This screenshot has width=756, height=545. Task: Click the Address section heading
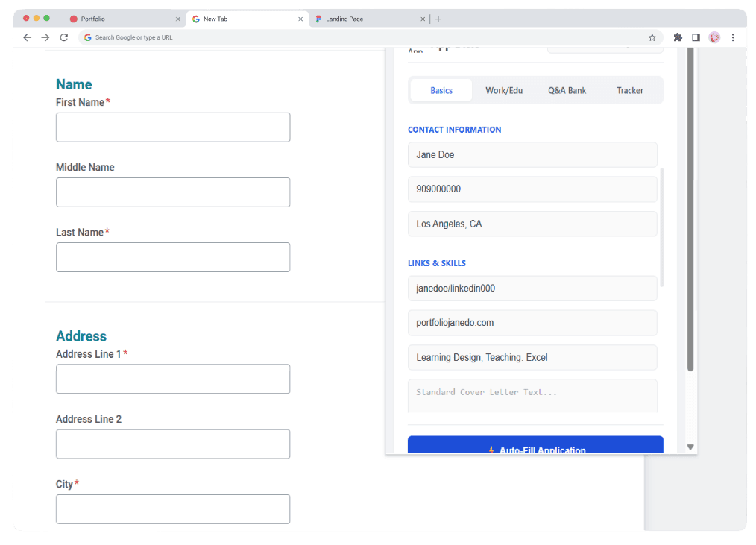coord(81,336)
